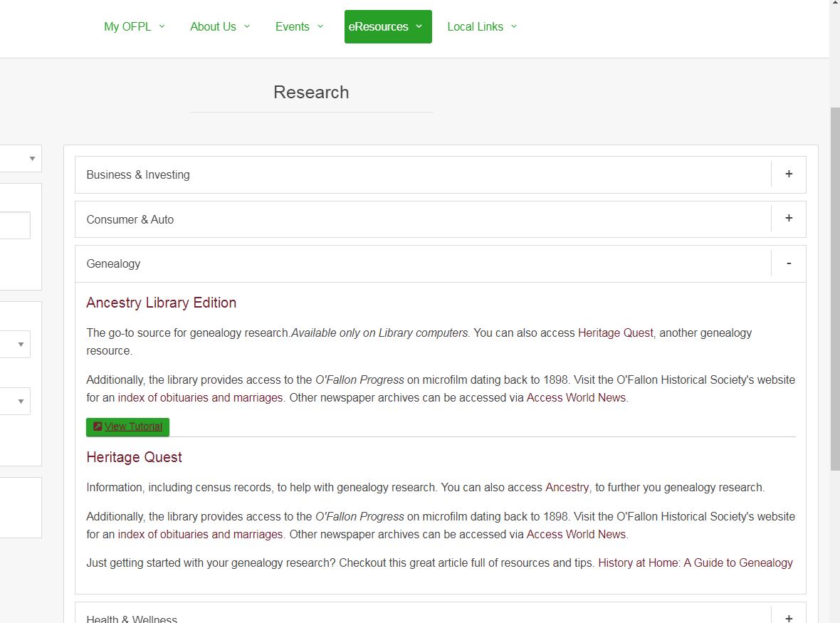The image size is (840, 623).
Task: Open the Events menu
Action: pyautogui.click(x=299, y=27)
